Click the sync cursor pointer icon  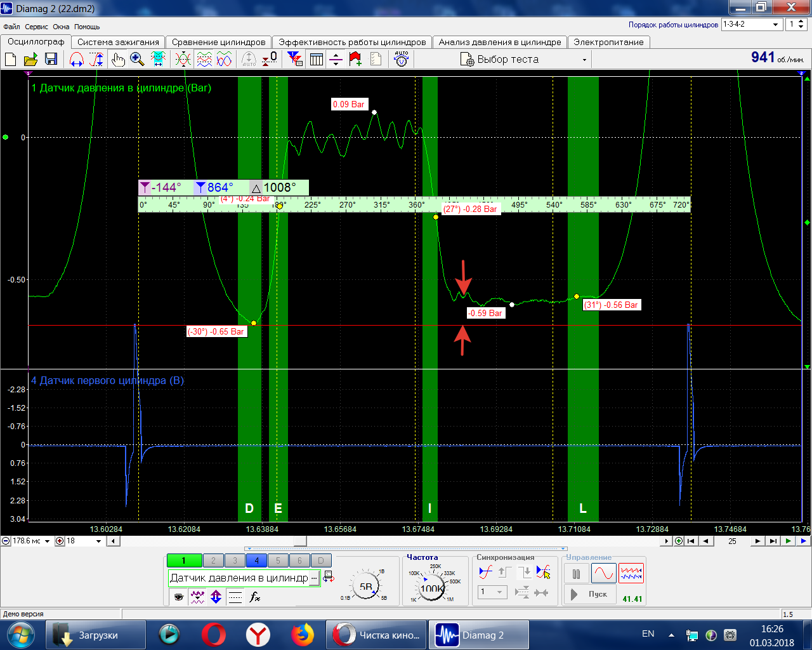click(543, 572)
